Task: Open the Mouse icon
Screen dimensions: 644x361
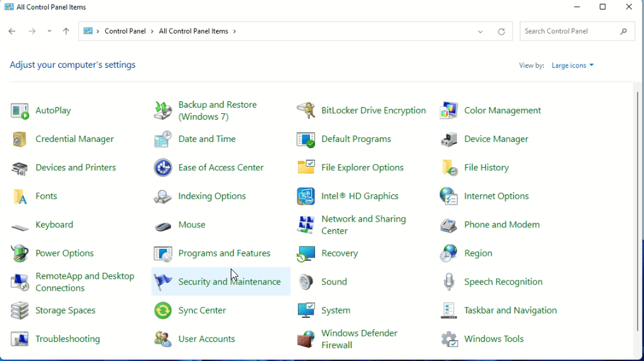Action: click(163, 225)
